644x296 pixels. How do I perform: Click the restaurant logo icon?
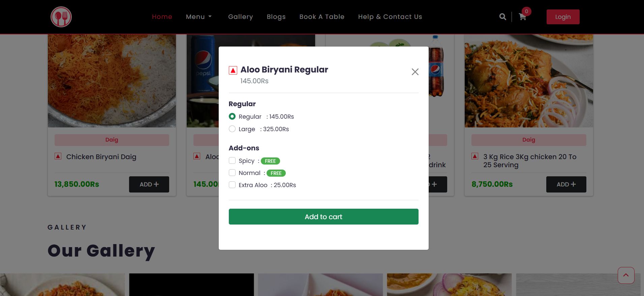click(61, 17)
